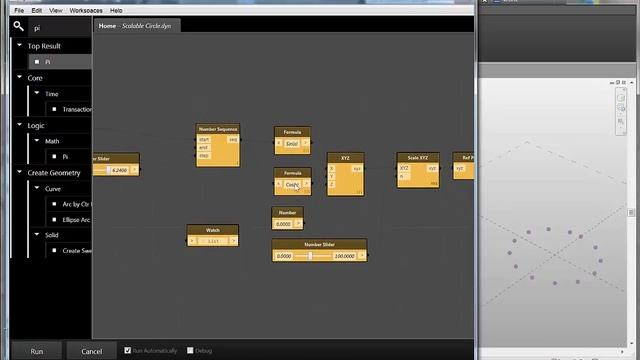Click the seq output of Number Sequence
The image size is (640, 360).
pos(233,140)
